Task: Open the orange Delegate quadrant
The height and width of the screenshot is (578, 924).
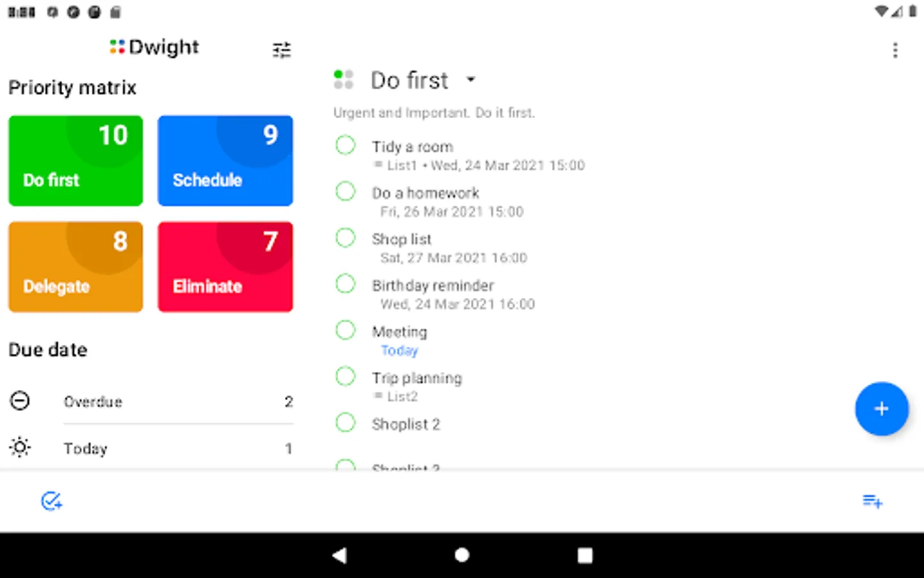Action: (x=76, y=267)
